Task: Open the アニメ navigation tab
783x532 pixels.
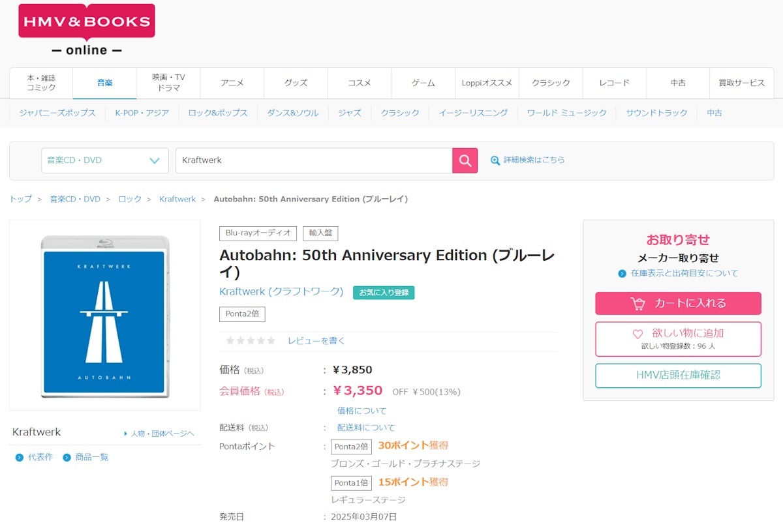Action: pyautogui.click(x=232, y=83)
